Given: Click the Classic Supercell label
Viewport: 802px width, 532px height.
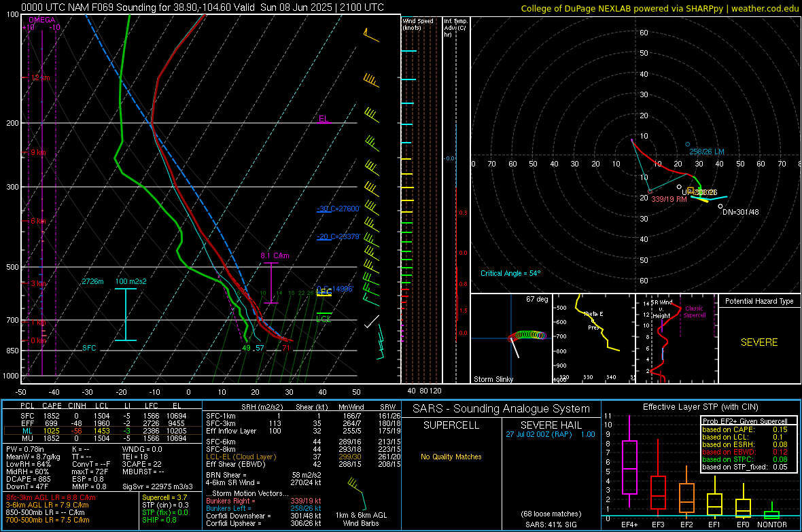Looking at the screenshot, I should pos(694,312).
